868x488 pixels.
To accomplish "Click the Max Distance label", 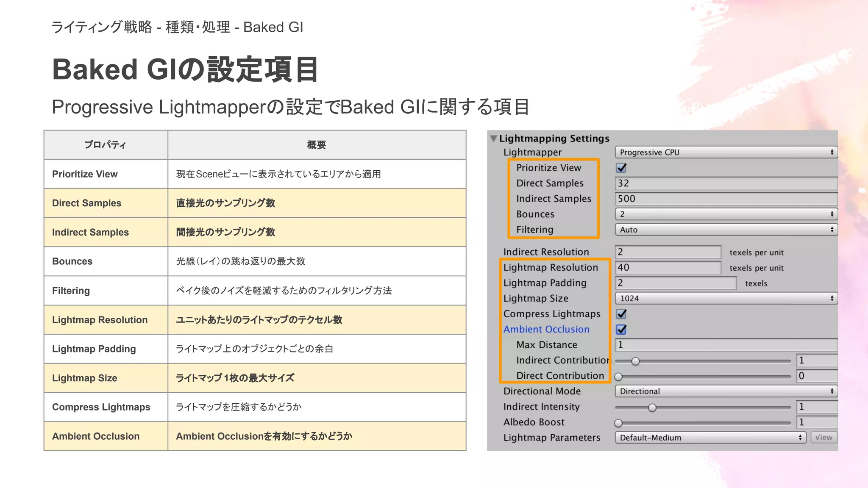I will (x=547, y=345).
